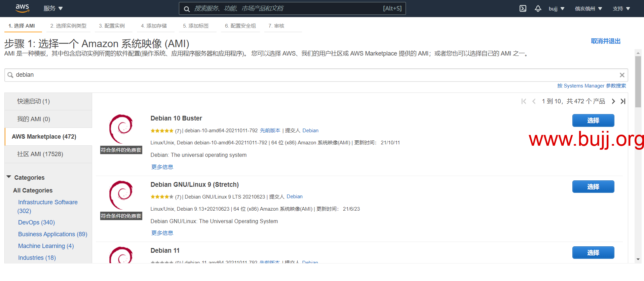The image size is (644, 281).
Task: Open 更多信息 link under Debian 9 Stretch
Action: tap(162, 233)
